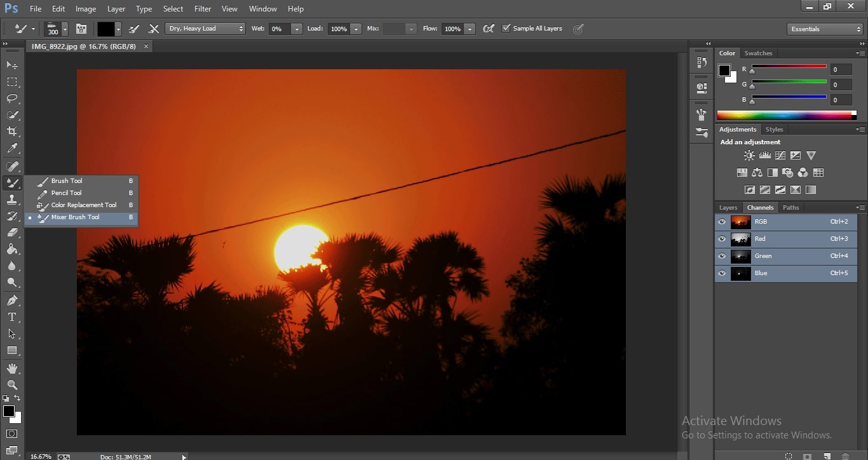
Task: Select the Dodge tool
Action: pyautogui.click(x=12, y=282)
